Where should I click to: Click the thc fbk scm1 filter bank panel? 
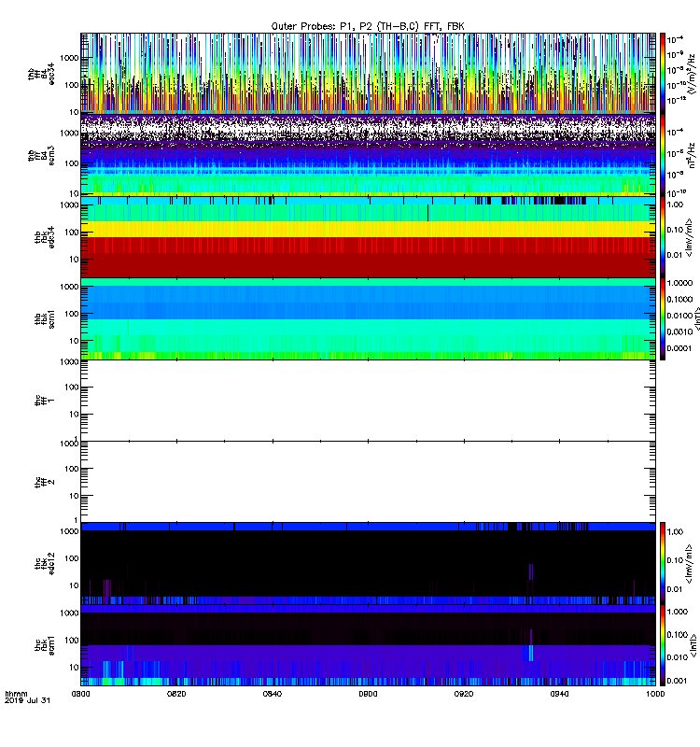pos(368,645)
